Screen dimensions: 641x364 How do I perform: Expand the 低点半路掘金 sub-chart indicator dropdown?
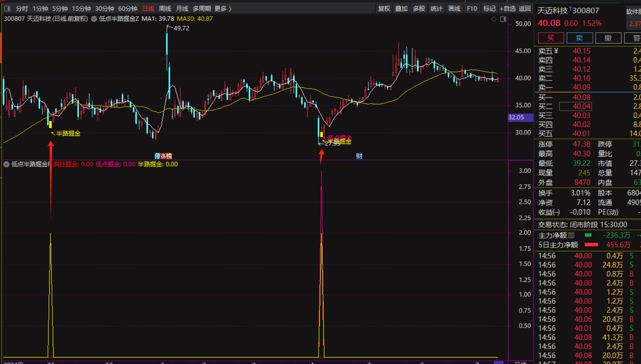(x=6, y=164)
